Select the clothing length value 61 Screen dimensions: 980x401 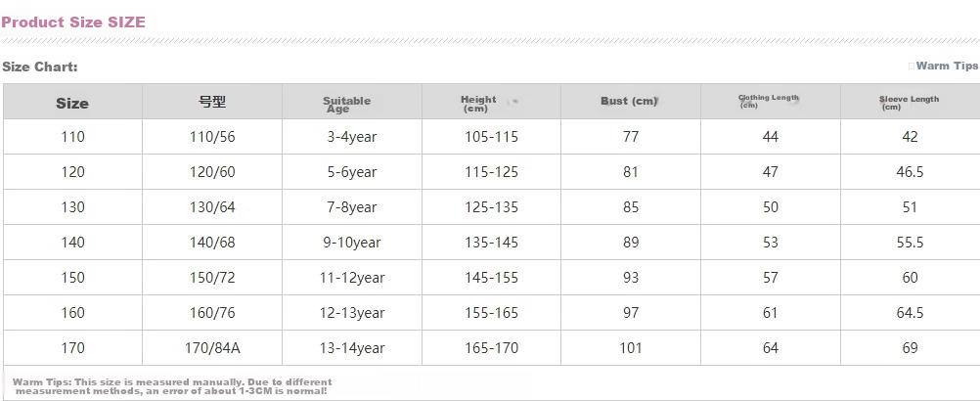770,312
